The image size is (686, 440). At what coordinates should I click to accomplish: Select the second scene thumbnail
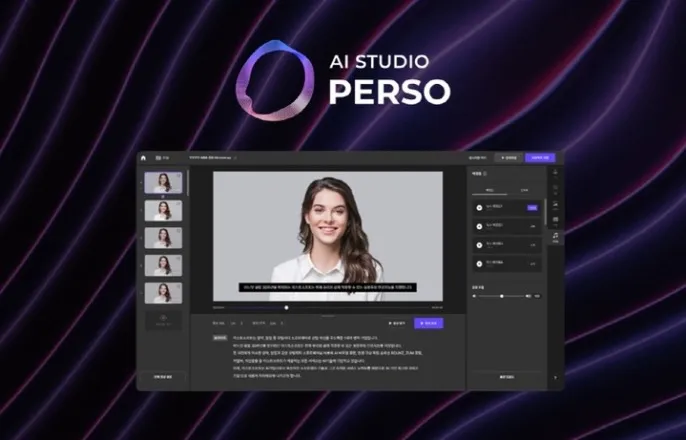coord(163,210)
